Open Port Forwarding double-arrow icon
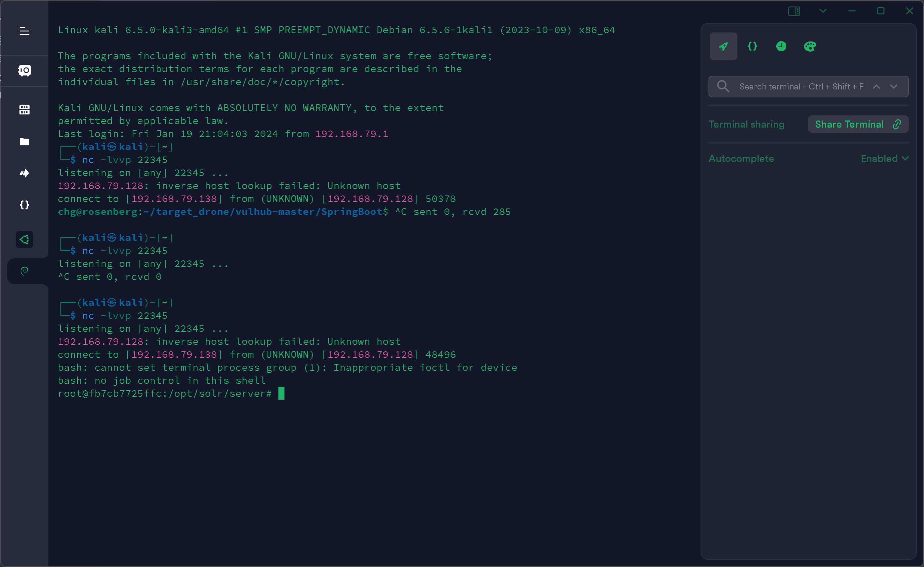 click(x=25, y=173)
